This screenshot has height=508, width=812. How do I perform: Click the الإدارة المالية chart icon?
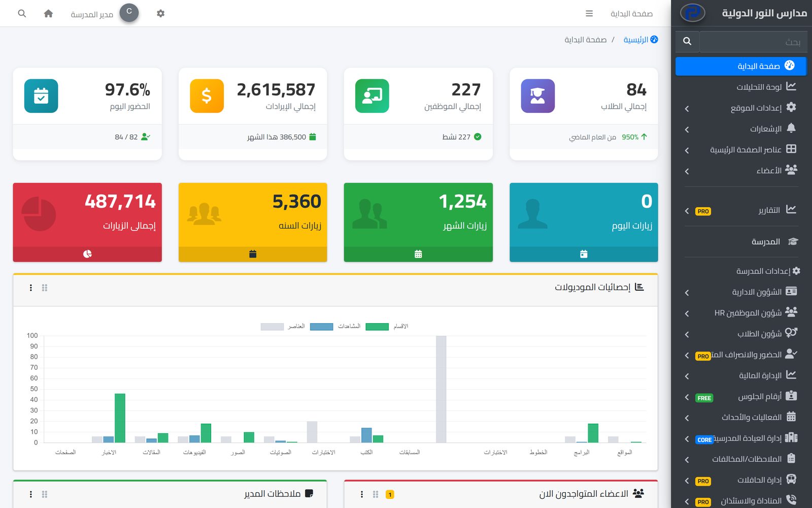pos(791,375)
